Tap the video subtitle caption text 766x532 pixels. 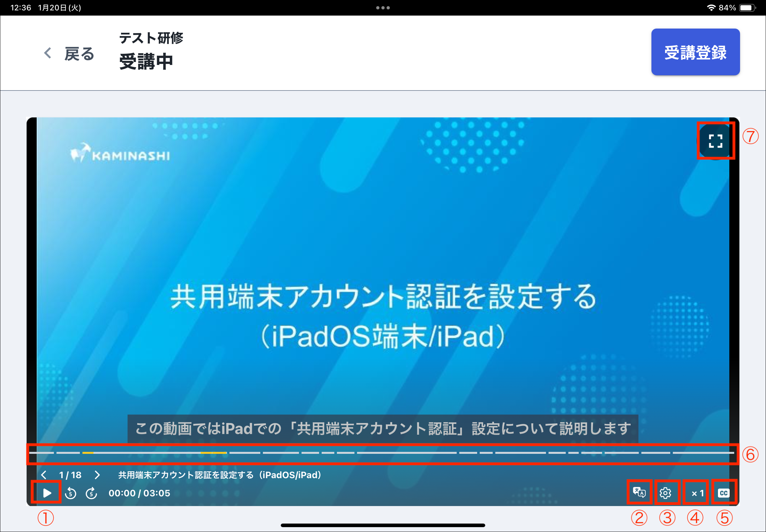[382, 429]
